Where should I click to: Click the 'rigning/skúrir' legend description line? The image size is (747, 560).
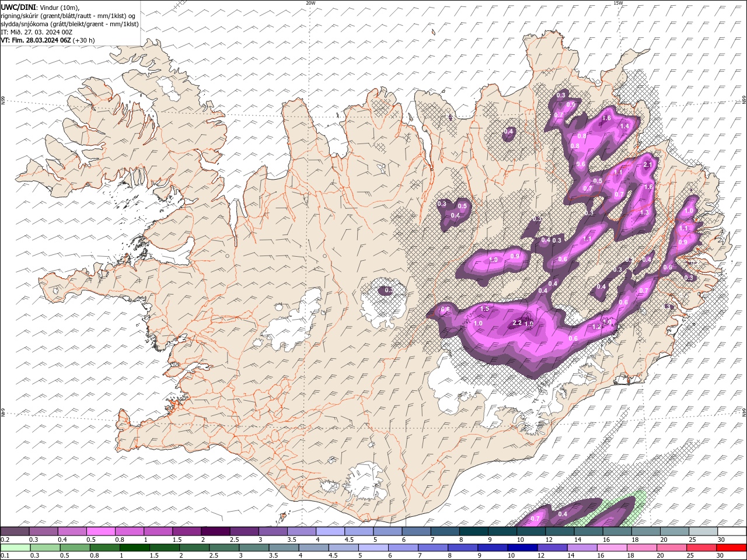[68, 16]
